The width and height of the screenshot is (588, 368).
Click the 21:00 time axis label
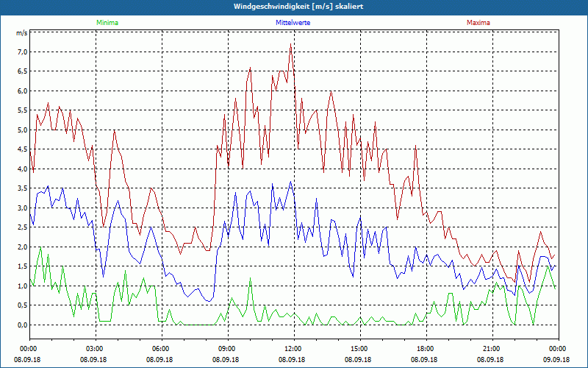tap(492, 349)
